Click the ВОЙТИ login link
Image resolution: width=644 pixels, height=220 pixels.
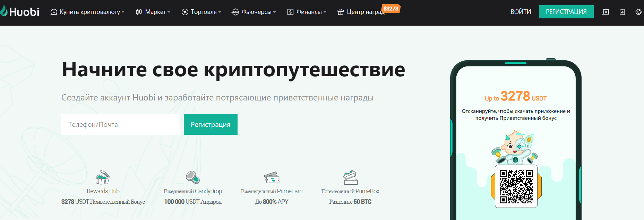(x=521, y=12)
